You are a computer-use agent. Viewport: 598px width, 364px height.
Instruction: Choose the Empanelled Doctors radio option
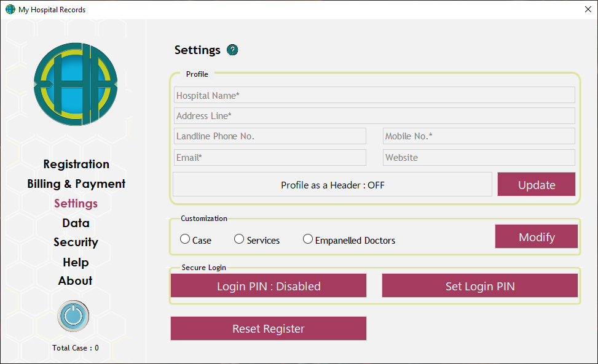(308, 239)
